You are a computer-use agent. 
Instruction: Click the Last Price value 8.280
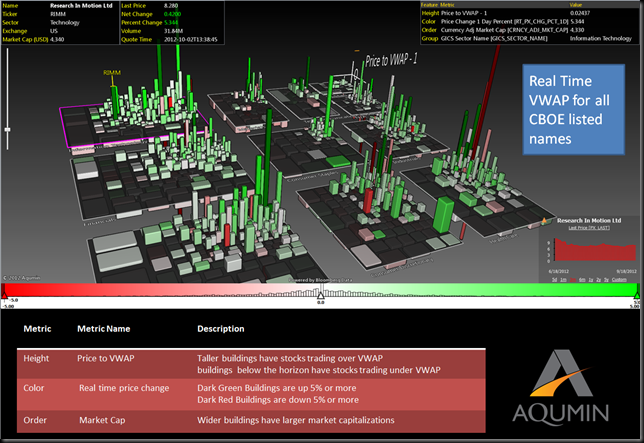pyautogui.click(x=171, y=6)
